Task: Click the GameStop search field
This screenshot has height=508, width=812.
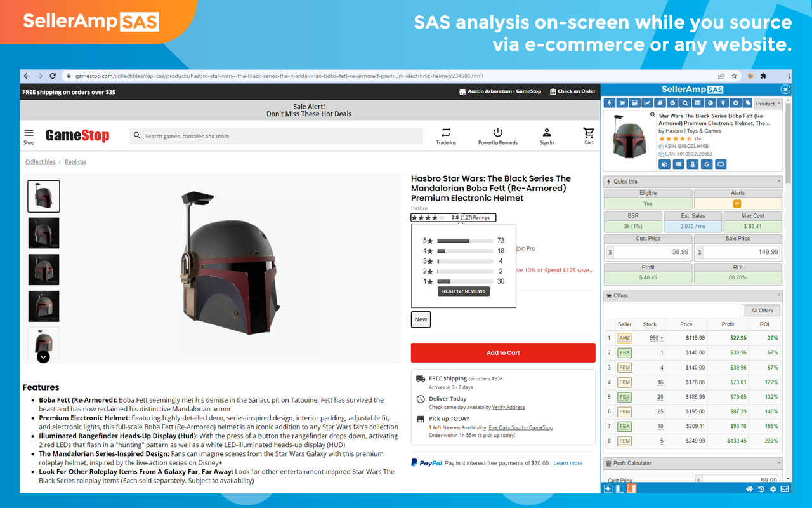Action: (x=277, y=137)
